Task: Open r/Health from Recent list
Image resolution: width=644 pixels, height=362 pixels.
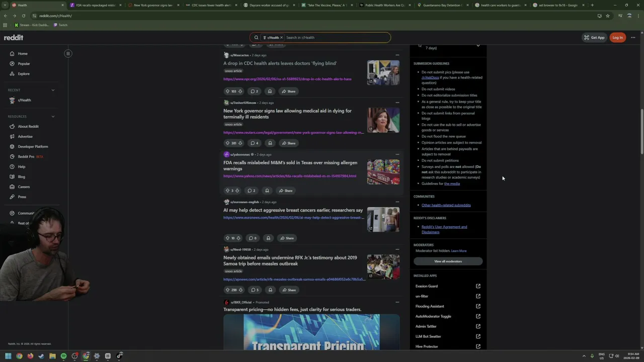Action: point(24,100)
